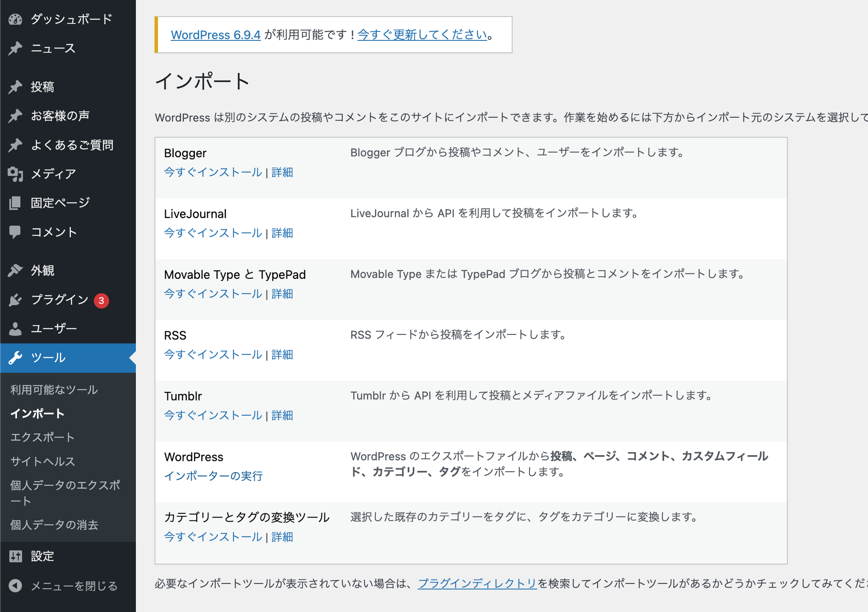Collapse sidebar with メニューを閉じる arrow icon

(16, 586)
